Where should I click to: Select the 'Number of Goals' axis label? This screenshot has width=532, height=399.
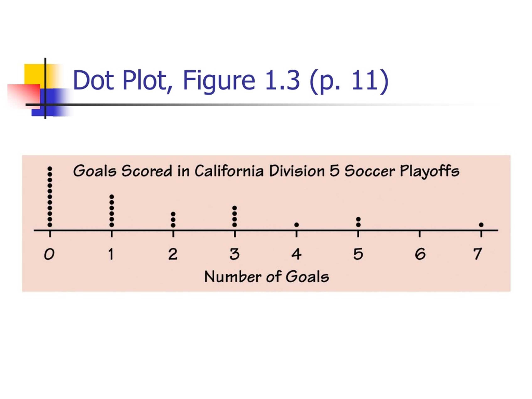[266, 277]
